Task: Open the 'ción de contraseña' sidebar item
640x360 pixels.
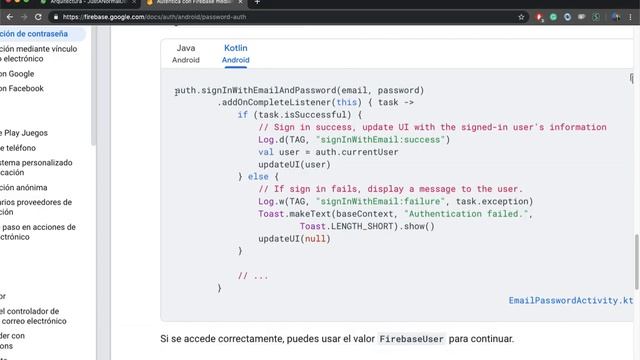Action: (x=34, y=34)
